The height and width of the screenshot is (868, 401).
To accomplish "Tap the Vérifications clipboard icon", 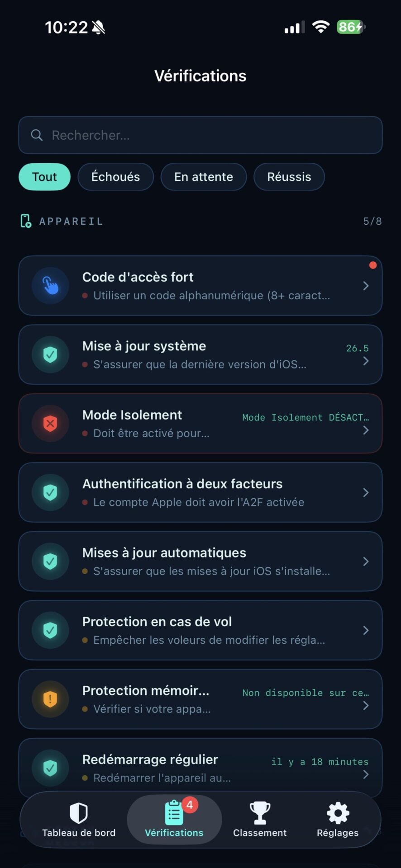I will [174, 813].
